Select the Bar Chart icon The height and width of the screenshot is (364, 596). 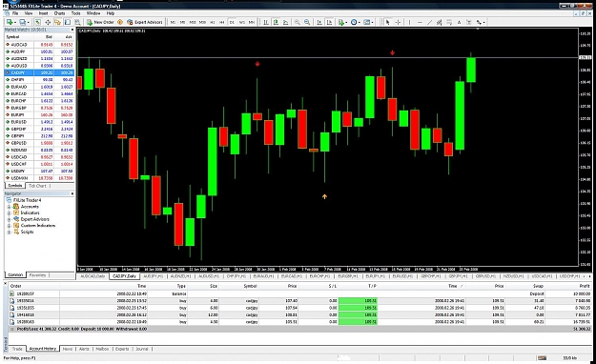click(266, 22)
